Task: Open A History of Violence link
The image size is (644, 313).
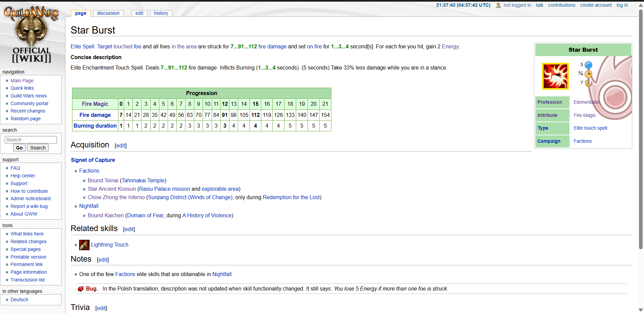Action: point(207,216)
